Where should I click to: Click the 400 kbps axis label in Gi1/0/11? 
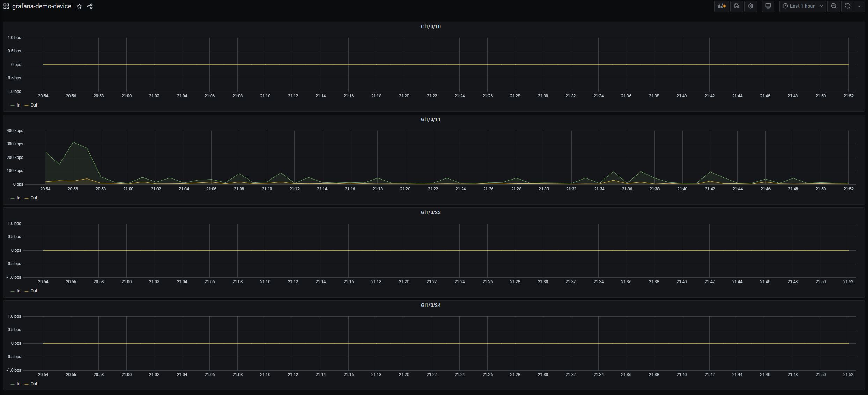pyautogui.click(x=15, y=131)
